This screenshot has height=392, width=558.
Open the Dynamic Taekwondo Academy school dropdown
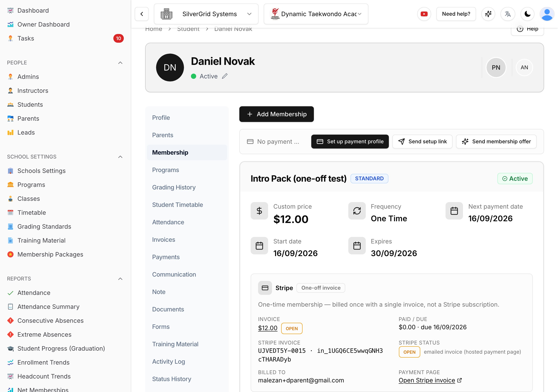(x=316, y=14)
